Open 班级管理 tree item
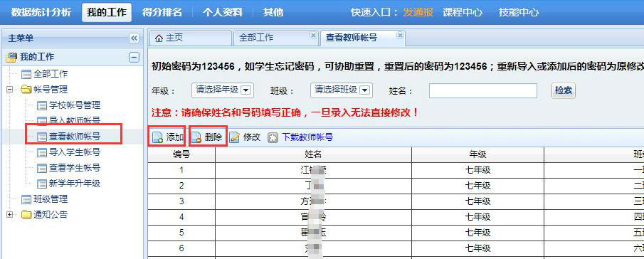The height and width of the screenshot is (259, 644). pos(50,199)
